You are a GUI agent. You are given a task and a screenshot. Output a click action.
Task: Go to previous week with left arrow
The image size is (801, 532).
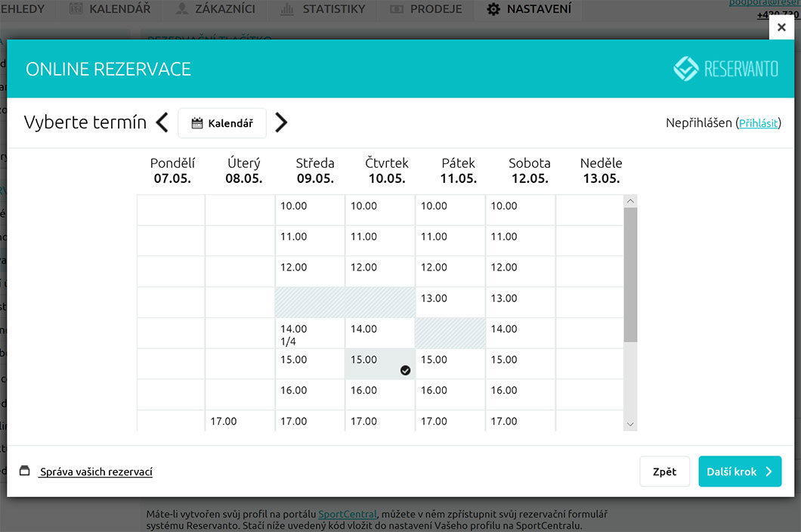(162, 122)
